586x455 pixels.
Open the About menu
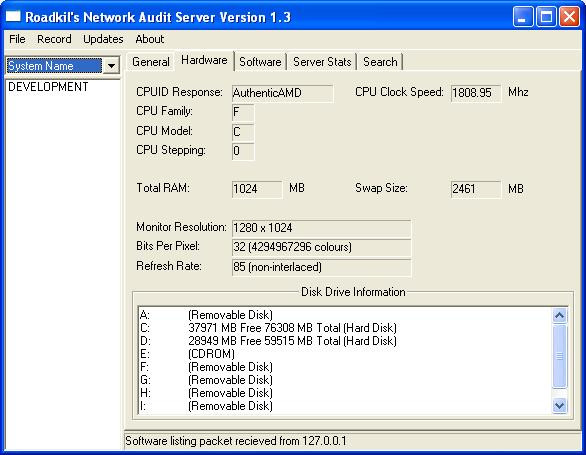149,39
